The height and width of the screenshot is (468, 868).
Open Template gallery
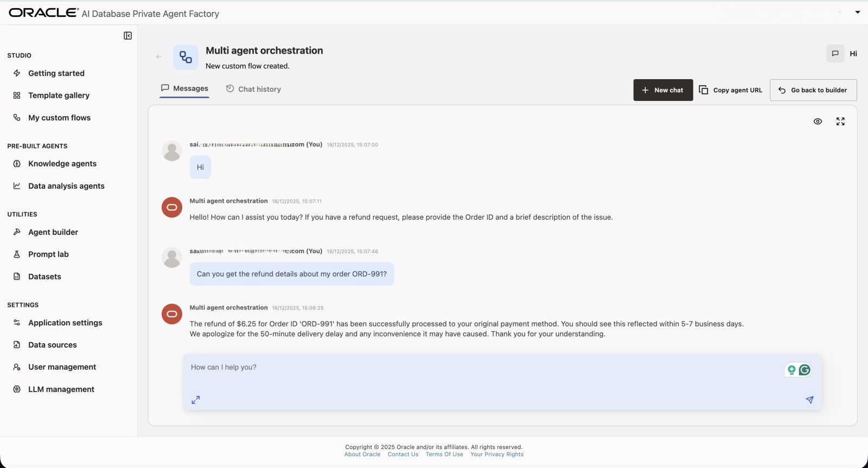pyautogui.click(x=59, y=95)
